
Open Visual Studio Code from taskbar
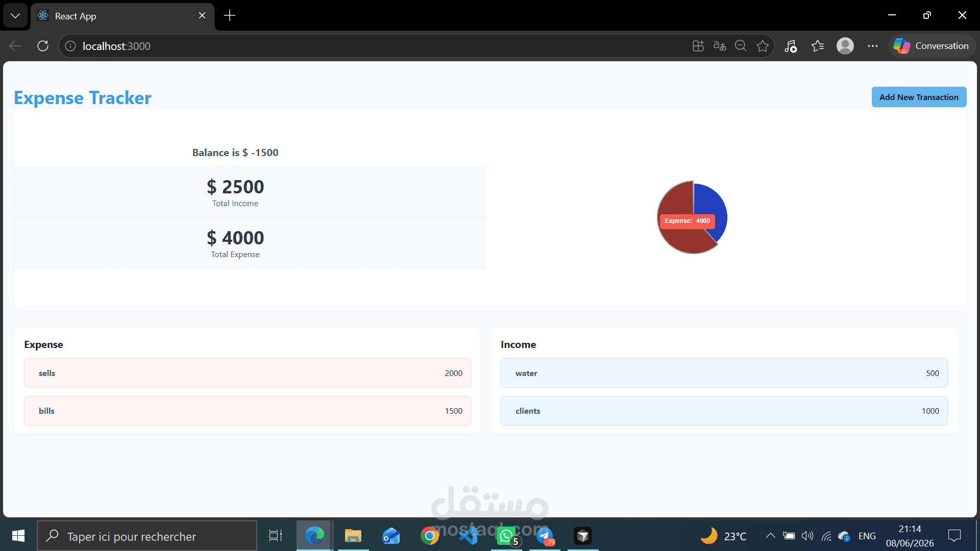(468, 536)
